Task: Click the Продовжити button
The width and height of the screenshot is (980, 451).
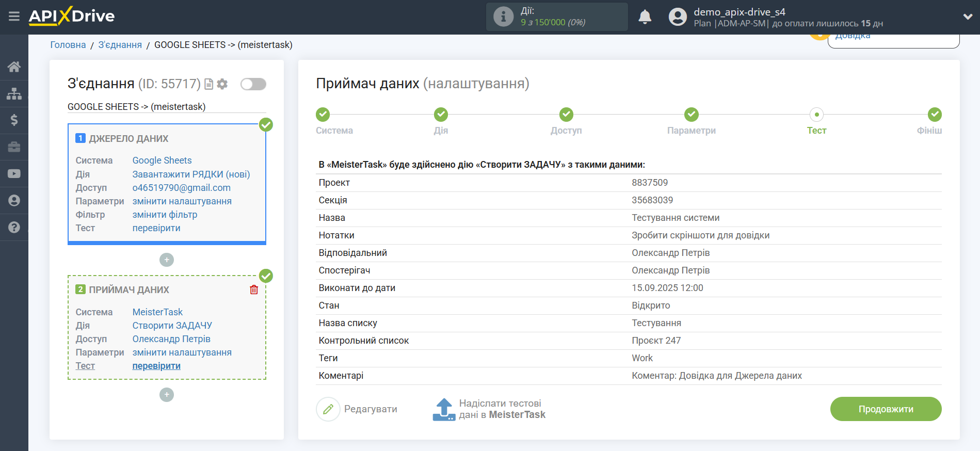Action: pyautogui.click(x=886, y=409)
